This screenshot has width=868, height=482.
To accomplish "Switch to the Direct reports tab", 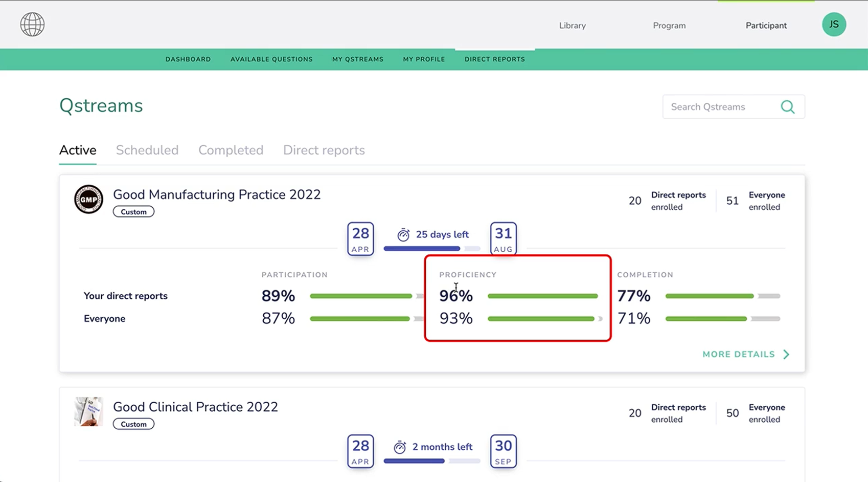I will coord(324,150).
